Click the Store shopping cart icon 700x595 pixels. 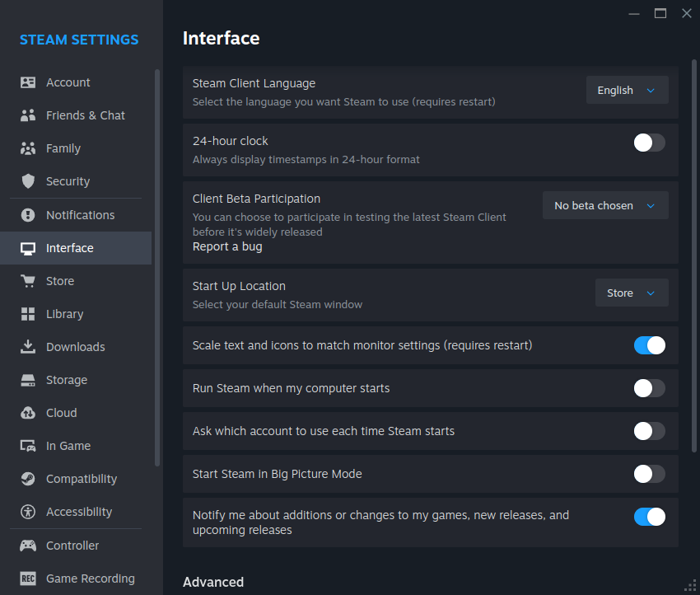coord(28,281)
